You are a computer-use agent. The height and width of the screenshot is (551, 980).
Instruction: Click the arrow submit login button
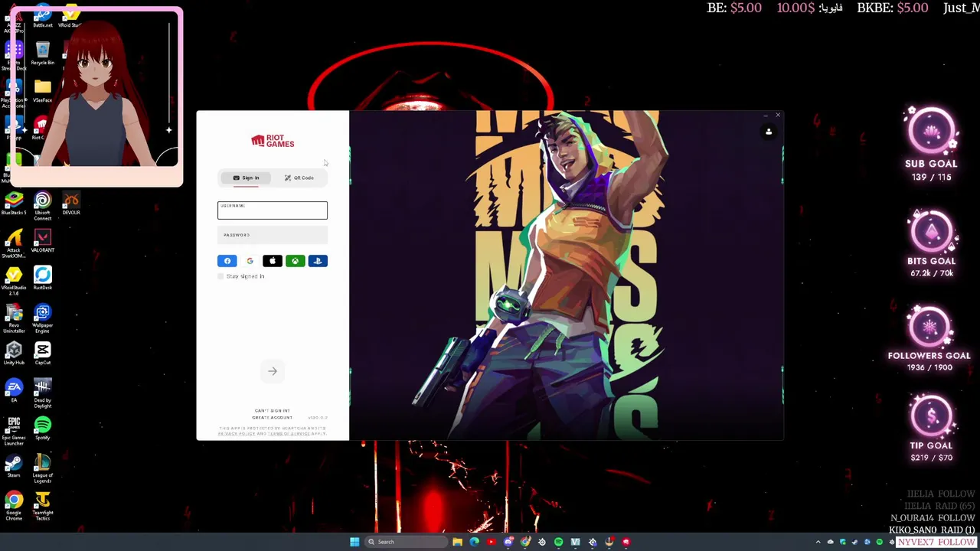pyautogui.click(x=273, y=371)
